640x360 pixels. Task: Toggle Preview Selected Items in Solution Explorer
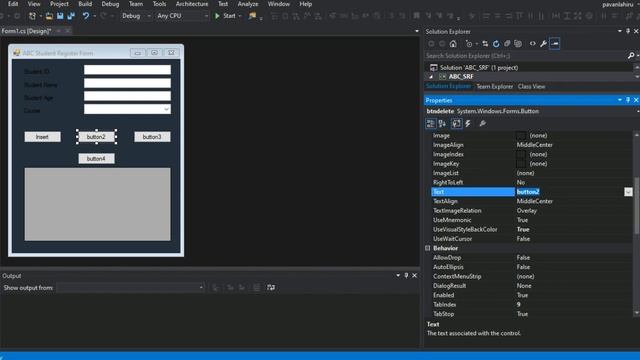[555, 44]
